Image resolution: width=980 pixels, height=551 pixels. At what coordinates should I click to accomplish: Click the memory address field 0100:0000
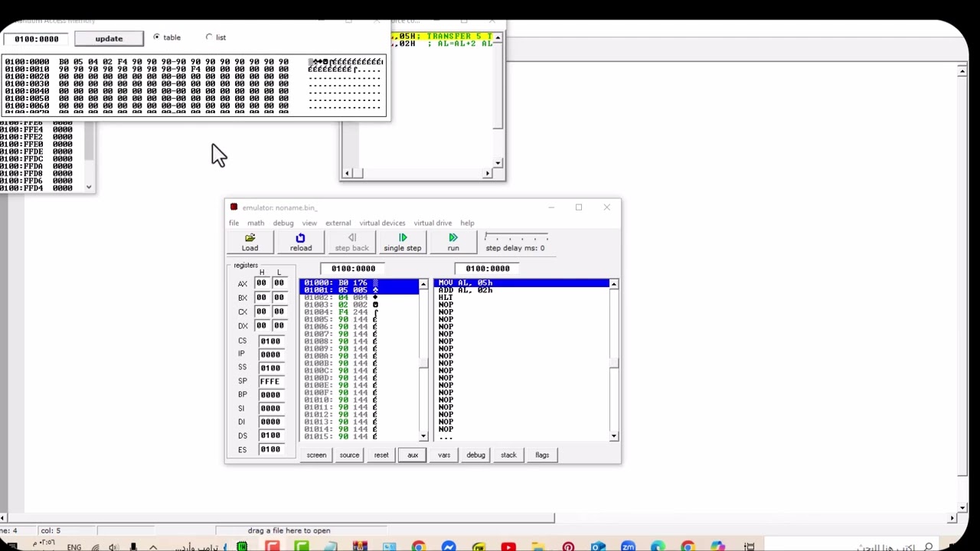point(36,39)
